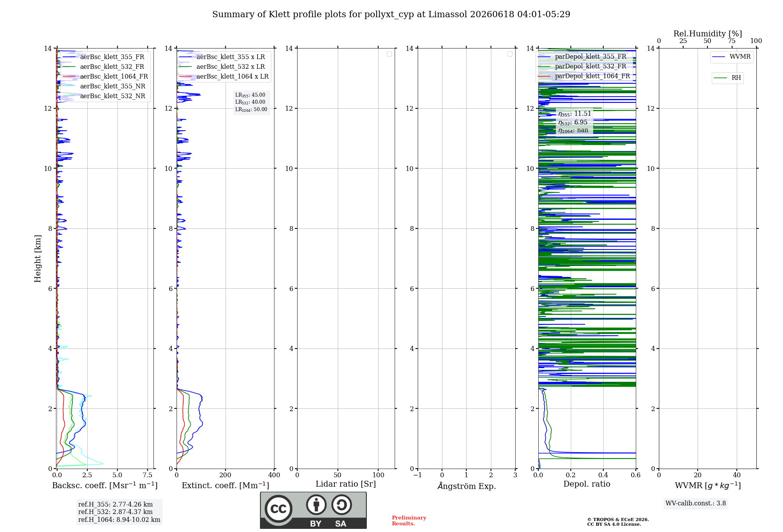The image size is (783, 532).
Task: Click the LR1064: 50.00 annotation
Action: tap(251, 110)
